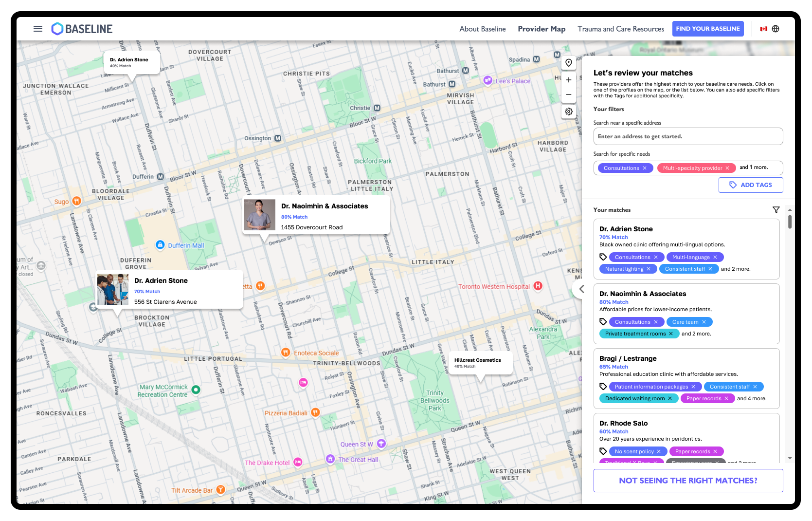This screenshot has width=812, height=521.
Task: Click tag icon in Dr. Rhode Salo card
Action: tap(603, 451)
